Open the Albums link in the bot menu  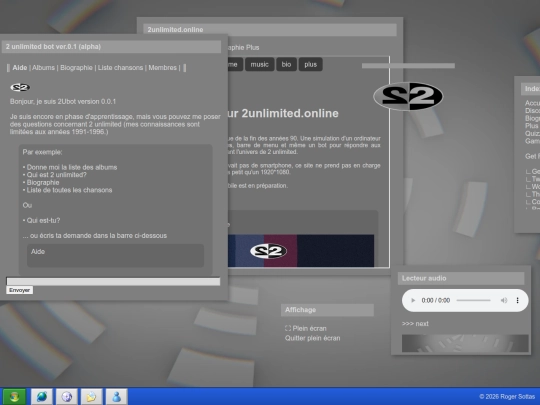coord(43,68)
